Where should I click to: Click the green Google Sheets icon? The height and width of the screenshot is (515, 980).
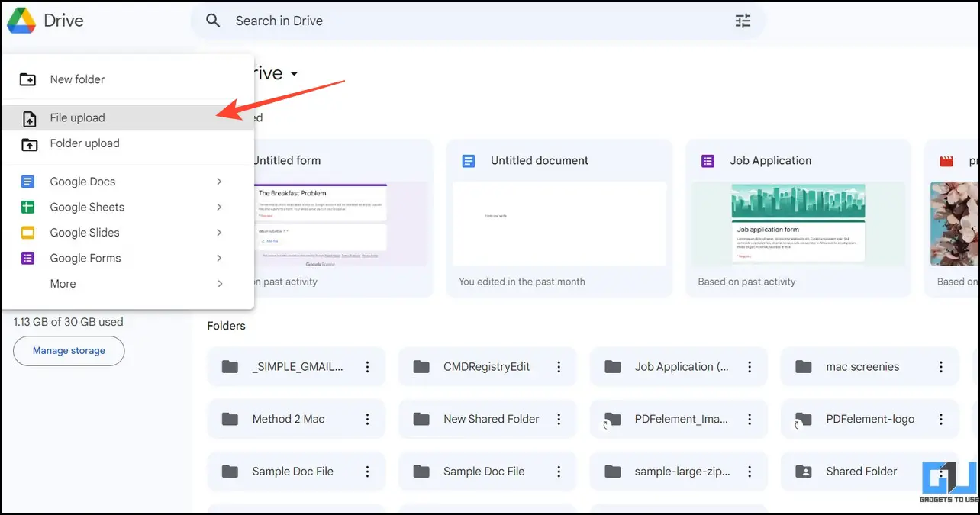(x=28, y=207)
